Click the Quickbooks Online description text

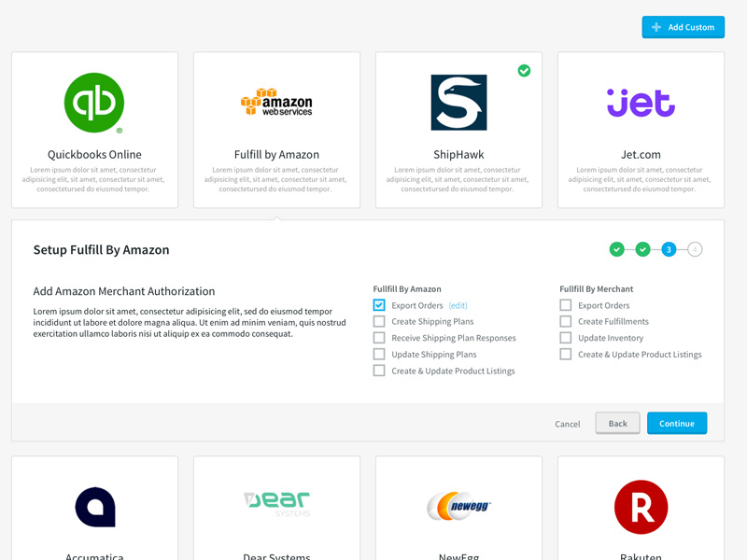click(x=93, y=179)
